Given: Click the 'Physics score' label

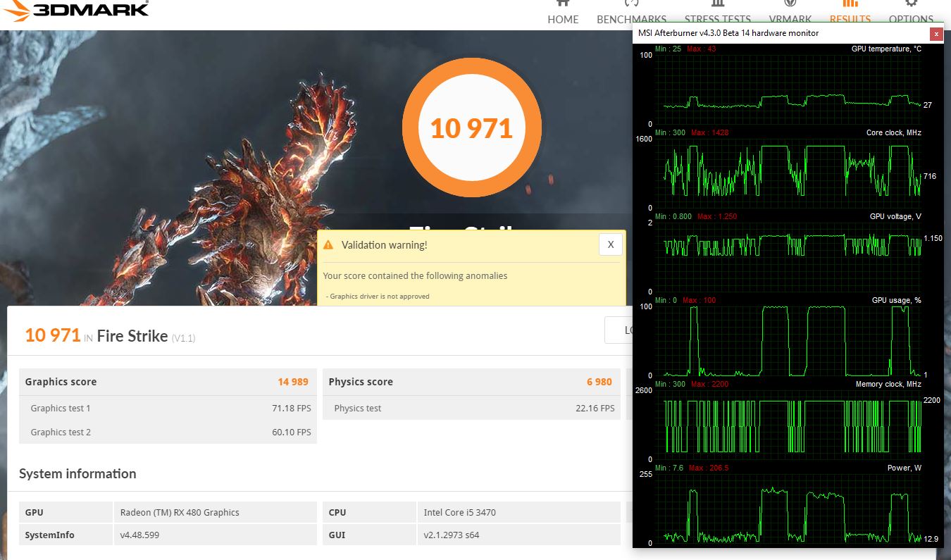Looking at the screenshot, I should pyautogui.click(x=361, y=382).
